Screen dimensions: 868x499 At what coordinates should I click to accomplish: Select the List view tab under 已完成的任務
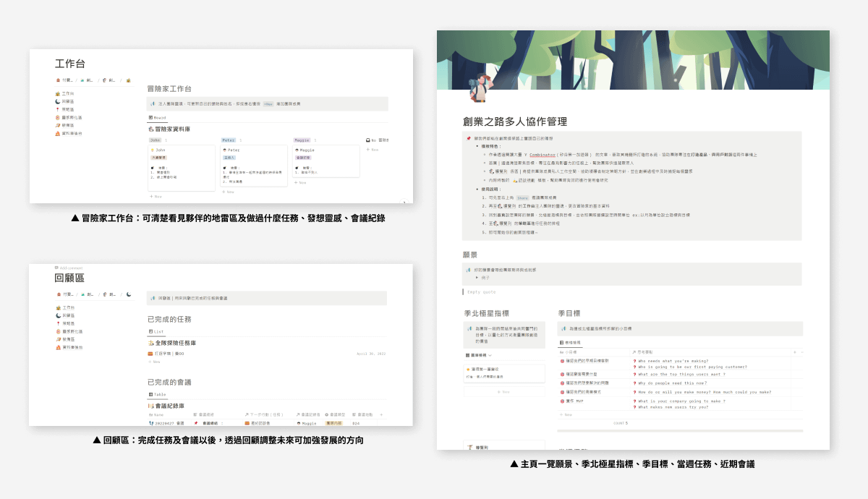pos(156,331)
